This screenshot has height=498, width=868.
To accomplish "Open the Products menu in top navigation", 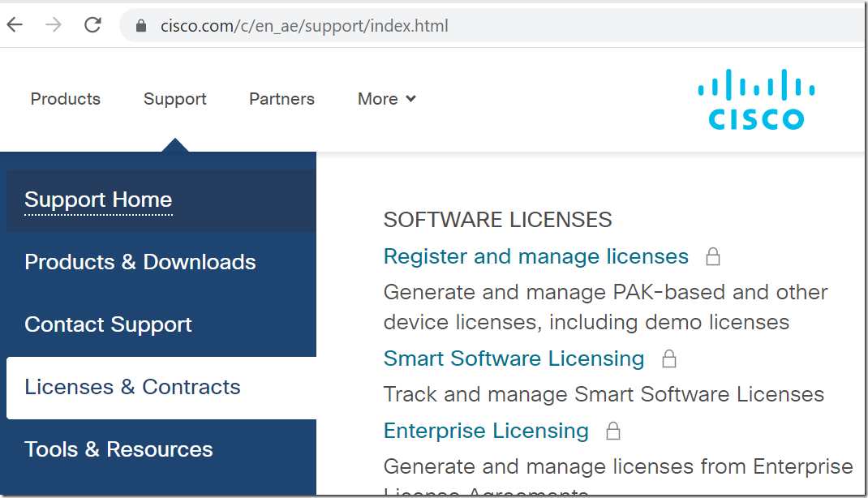I will [66, 99].
